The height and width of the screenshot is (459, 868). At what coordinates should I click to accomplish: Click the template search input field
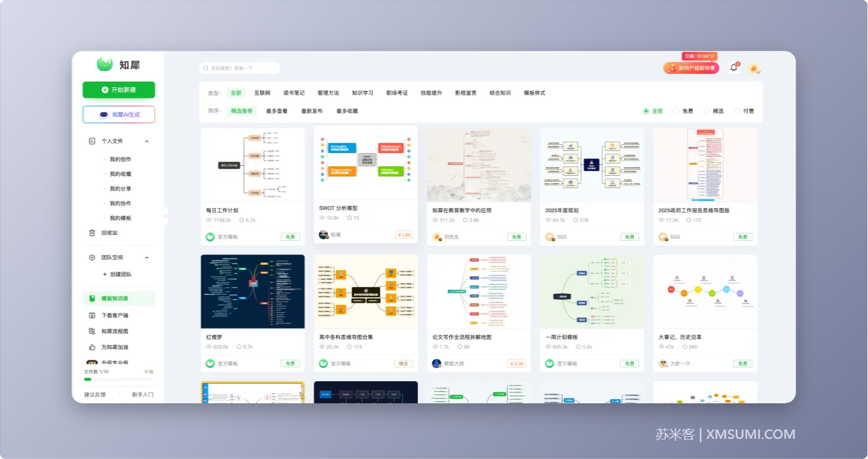click(241, 68)
